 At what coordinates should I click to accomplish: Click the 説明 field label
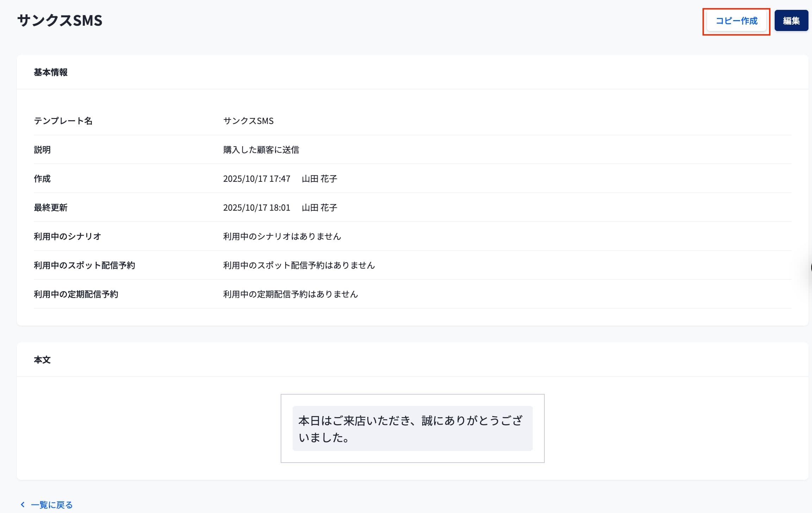point(42,150)
